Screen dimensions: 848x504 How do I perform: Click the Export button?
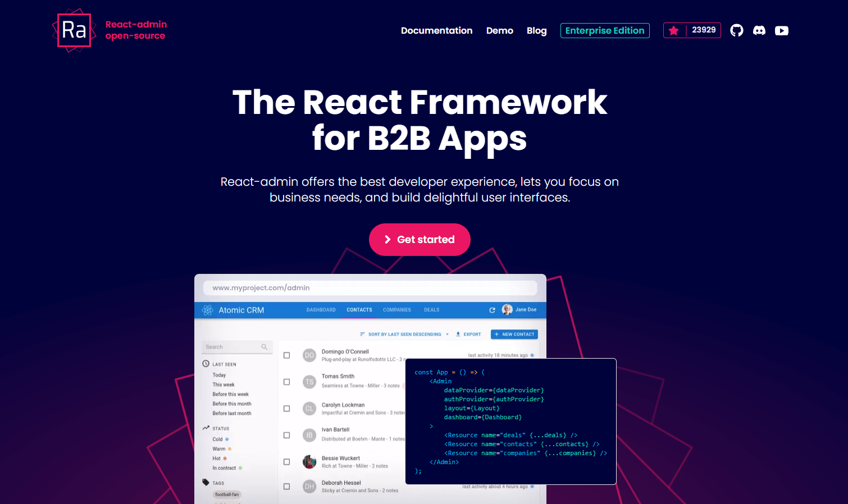point(468,334)
